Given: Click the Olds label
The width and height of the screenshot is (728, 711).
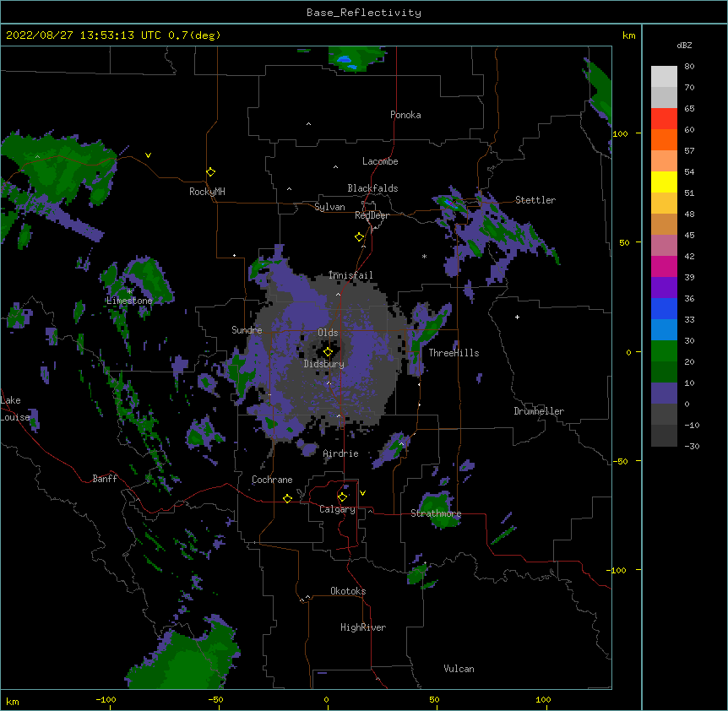Looking at the screenshot, I should coord(328,333).
